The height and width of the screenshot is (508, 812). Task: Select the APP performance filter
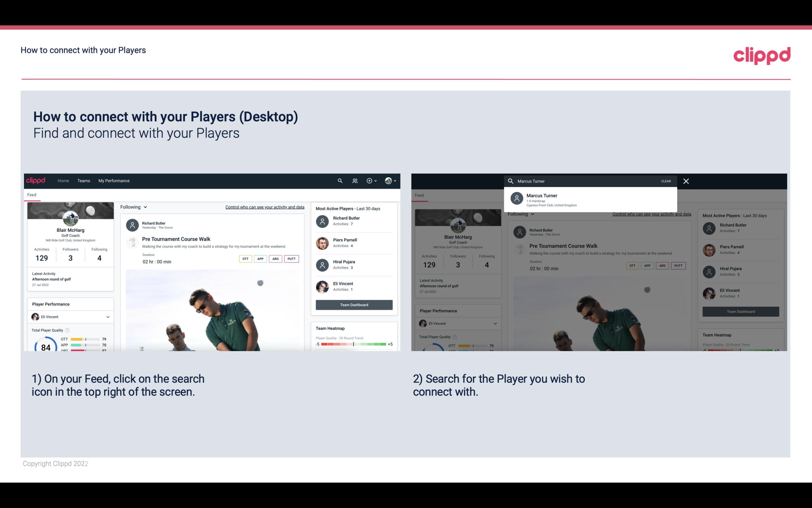[259, 259]
